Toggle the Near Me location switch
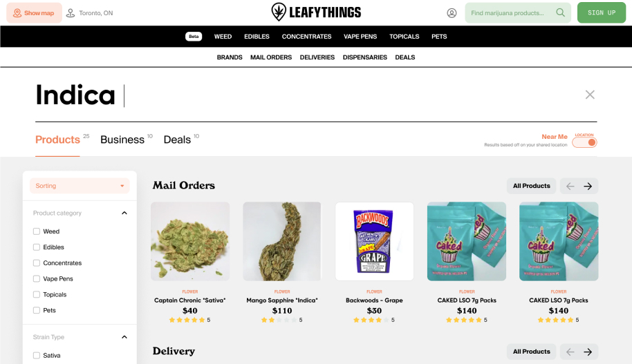 (x=584, y=142)
